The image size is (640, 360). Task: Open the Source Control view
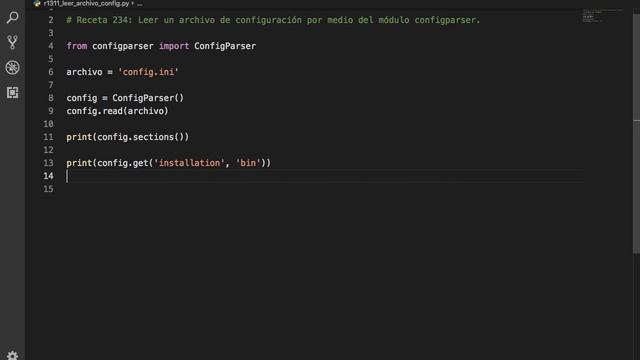pyautogui.click(x=12, y=42)
